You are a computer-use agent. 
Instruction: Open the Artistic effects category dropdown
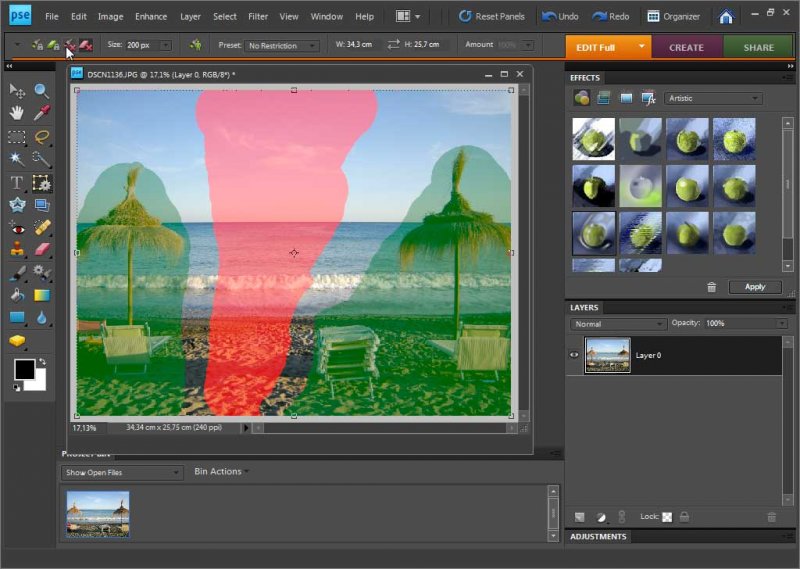pyautogui.click(x=714, y=98)
